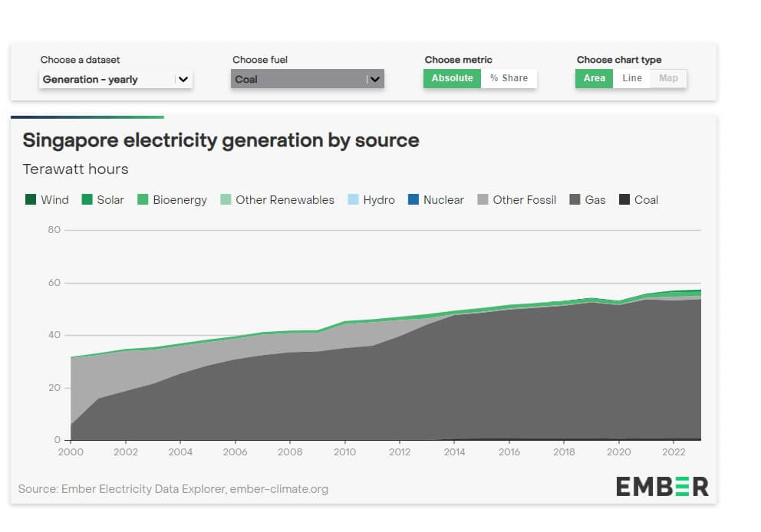The height and width of the screenshot is (532, 761).
Task: Click the Bioenergy legend square icon
Action: [143, 200]
